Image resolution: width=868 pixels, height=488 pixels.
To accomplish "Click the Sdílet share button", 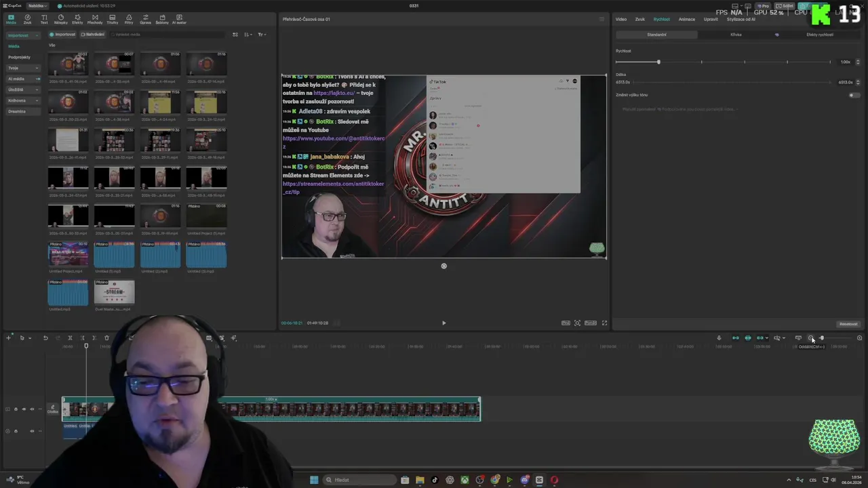I will (x=785, y=6).
